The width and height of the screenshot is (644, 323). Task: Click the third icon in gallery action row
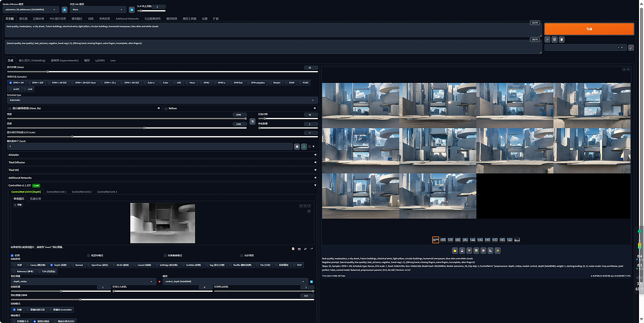pyautogui.click(x=469, y=250)
